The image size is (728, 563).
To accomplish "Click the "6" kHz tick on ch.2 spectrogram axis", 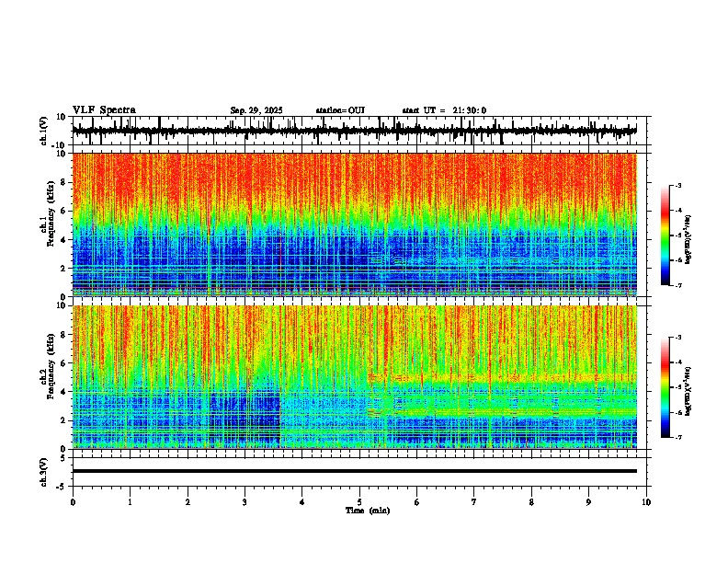I will (63, 362).
